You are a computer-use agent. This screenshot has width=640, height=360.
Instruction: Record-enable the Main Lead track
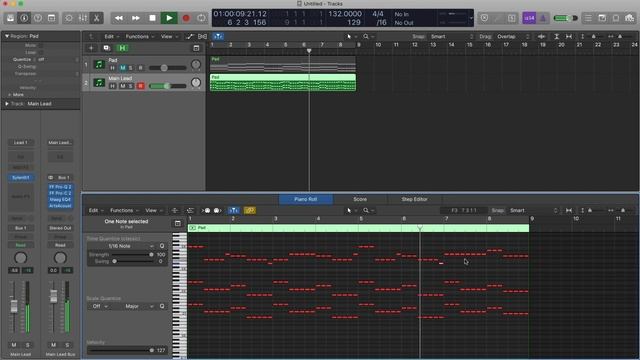pos(140,86)
